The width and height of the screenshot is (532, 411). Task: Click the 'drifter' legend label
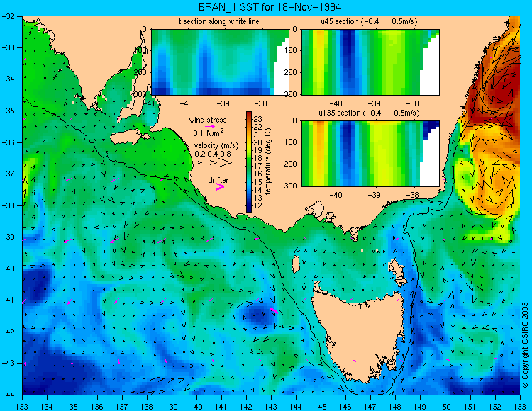218,180
